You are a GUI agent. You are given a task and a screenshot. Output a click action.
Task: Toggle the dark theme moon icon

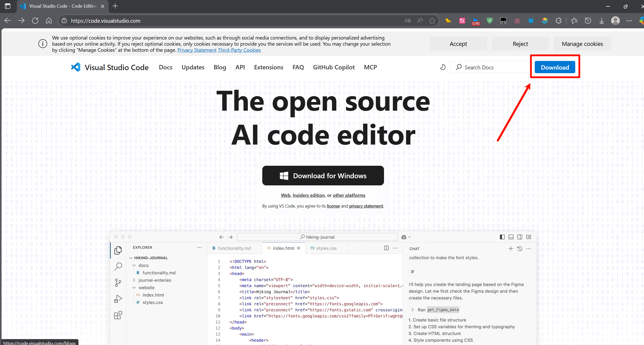[x=443, y=67]
